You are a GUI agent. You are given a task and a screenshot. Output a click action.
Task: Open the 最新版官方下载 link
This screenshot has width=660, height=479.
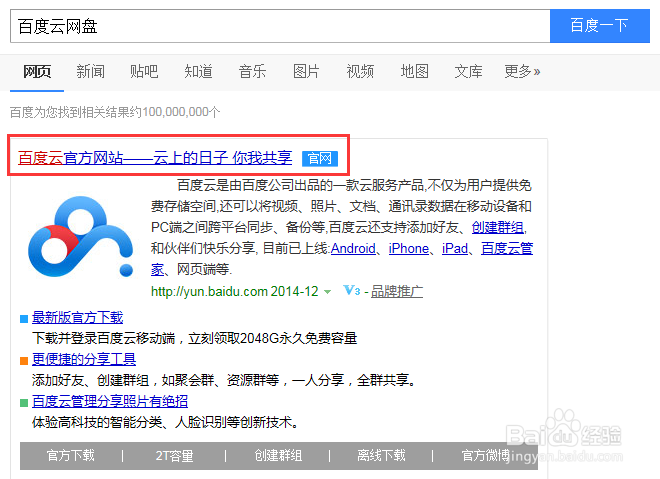coord(77,317)
